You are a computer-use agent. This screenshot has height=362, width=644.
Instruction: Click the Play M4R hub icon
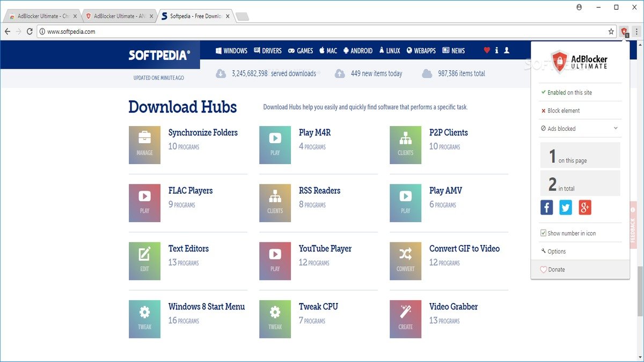coord(275,145)
